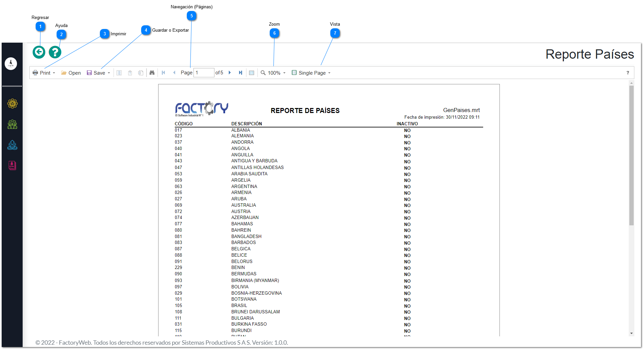The image size is (644, 350).
Task: Go to the next report page
Action: [230, 73]
